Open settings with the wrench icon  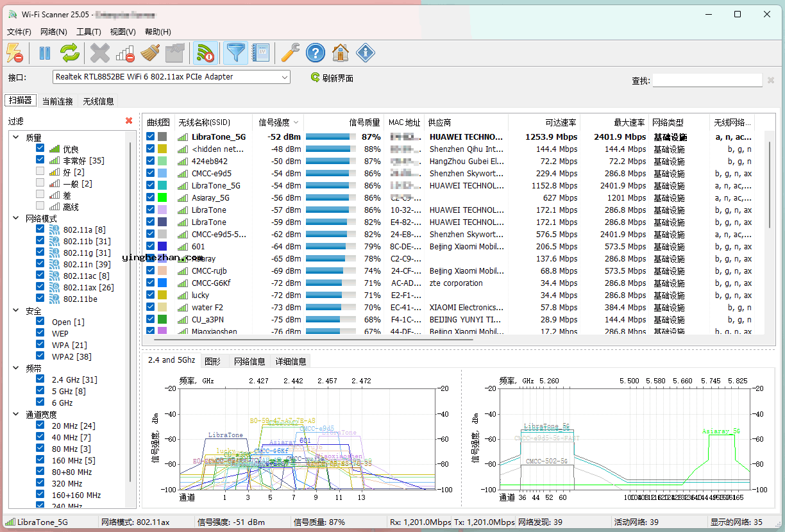291,53
